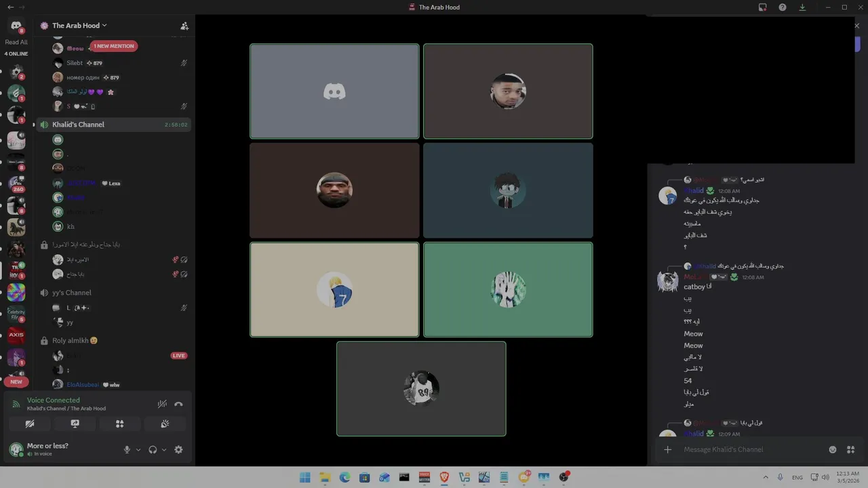Select Khalid's Channel voice channel
Screen dimensions: 868x488
pyautogui.click(x=113, y=125)
